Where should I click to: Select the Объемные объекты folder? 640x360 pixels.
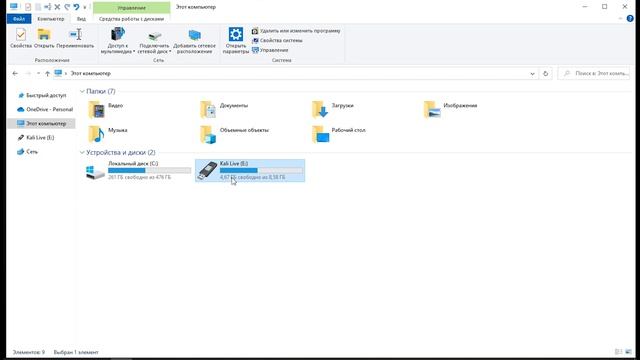(234, 134)
